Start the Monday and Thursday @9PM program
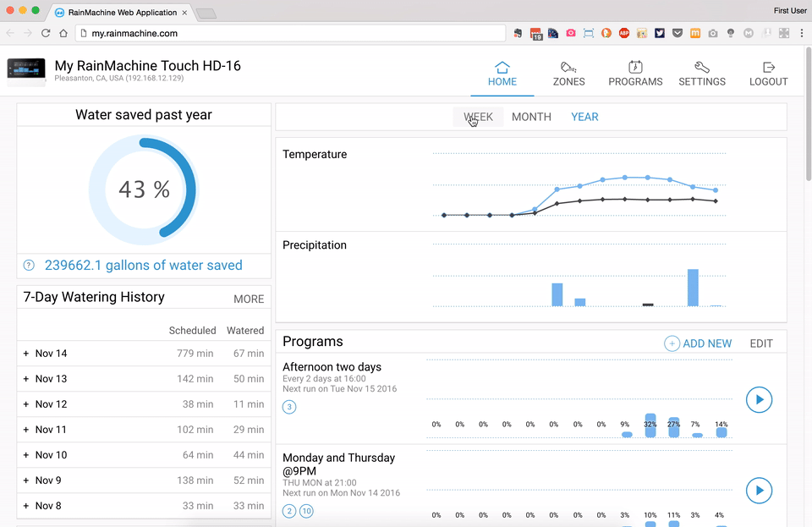 760,491
